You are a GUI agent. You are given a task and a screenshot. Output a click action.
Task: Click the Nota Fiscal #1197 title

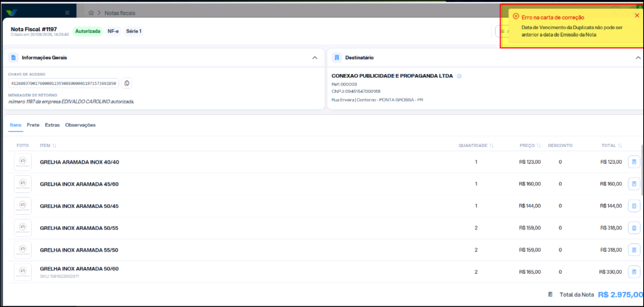click(34, 29)
